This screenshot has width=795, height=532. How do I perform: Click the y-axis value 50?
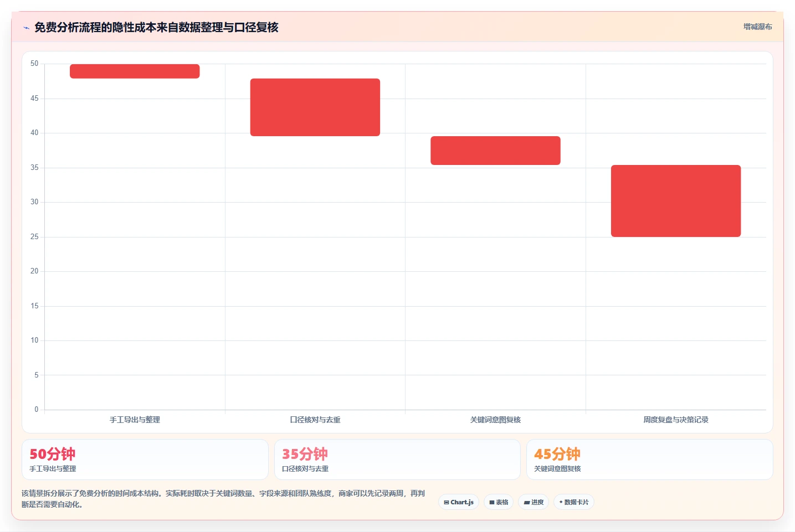click(x=34, y=64)
